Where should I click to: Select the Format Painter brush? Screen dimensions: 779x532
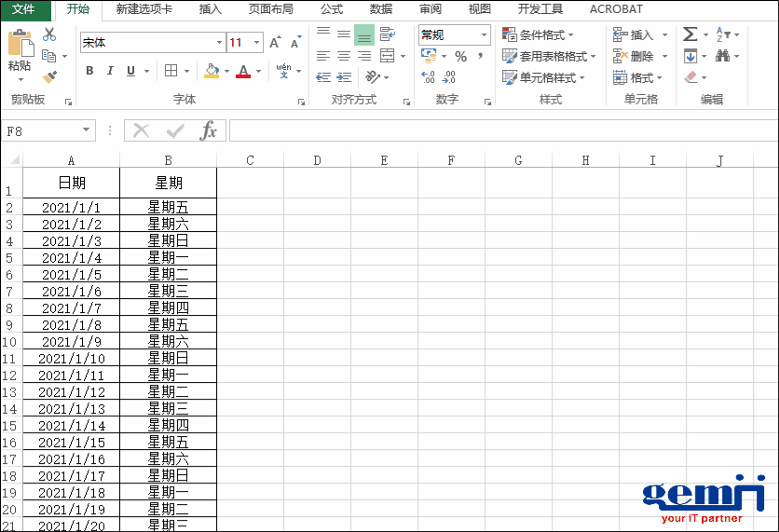[x=49, y=76]
